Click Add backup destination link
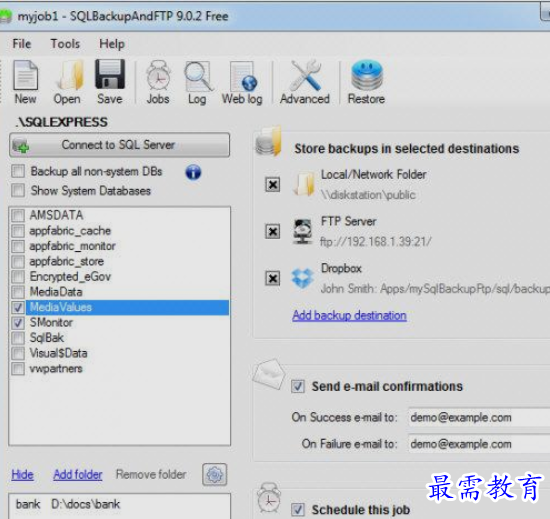Screen dimensions: 550x519 [x=349, y=316]
